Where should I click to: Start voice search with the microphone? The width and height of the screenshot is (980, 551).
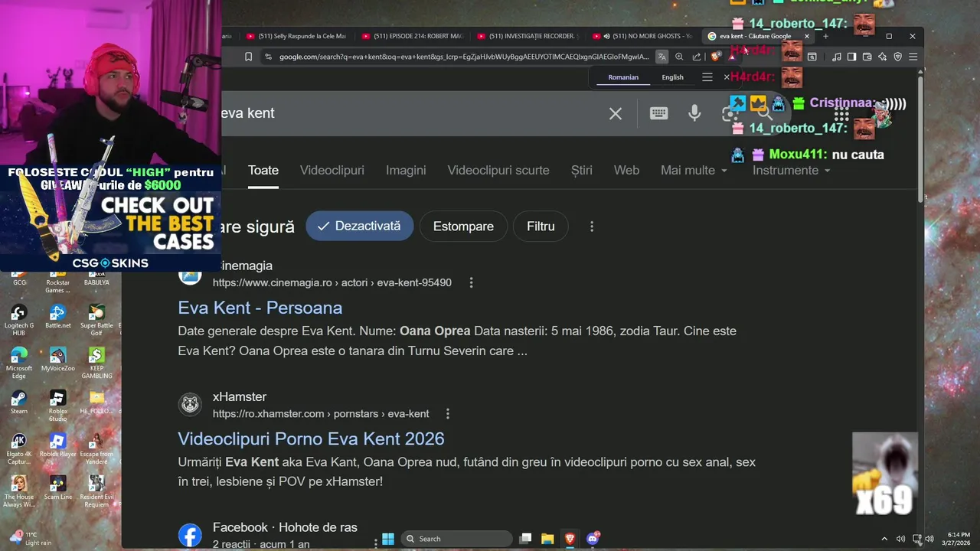(x=694, y=113)
